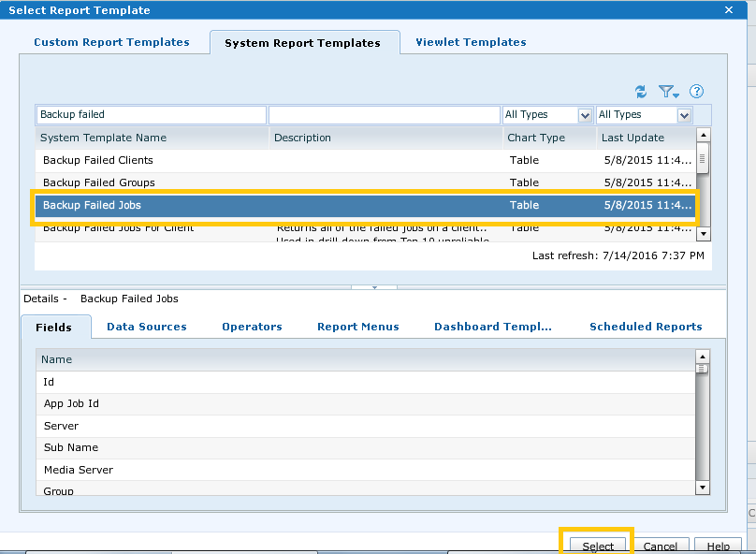Image resolution: width=756 pixels, height=554 pixels.
Task: Click the Cancel button
Action: pos(660,547)
